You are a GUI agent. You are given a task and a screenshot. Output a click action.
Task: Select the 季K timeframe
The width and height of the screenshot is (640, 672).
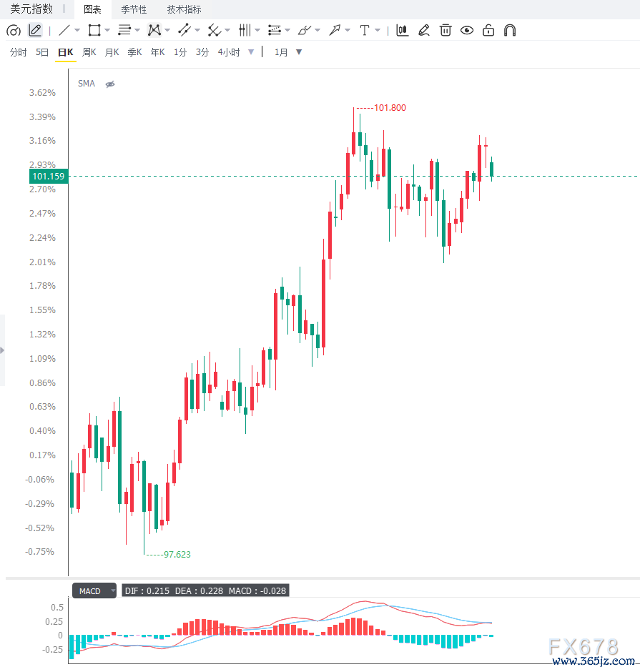pos(134,52)
